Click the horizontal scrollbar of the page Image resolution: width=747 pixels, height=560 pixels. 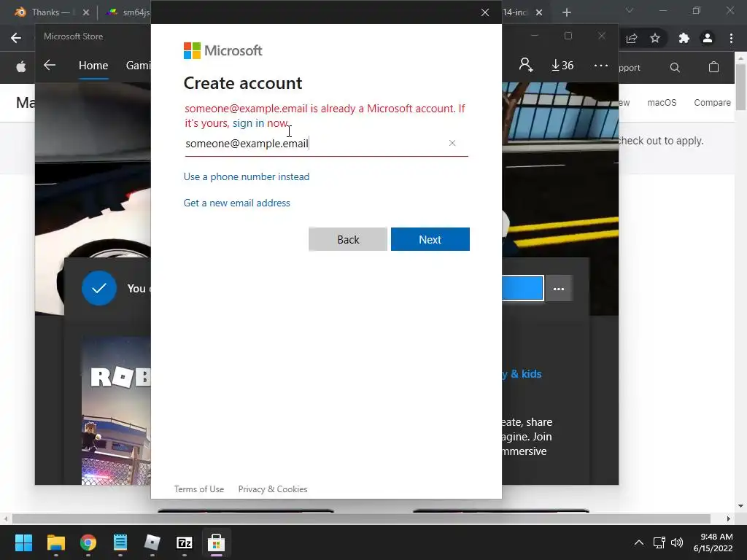pyautogui.click(x=360, y=518)
